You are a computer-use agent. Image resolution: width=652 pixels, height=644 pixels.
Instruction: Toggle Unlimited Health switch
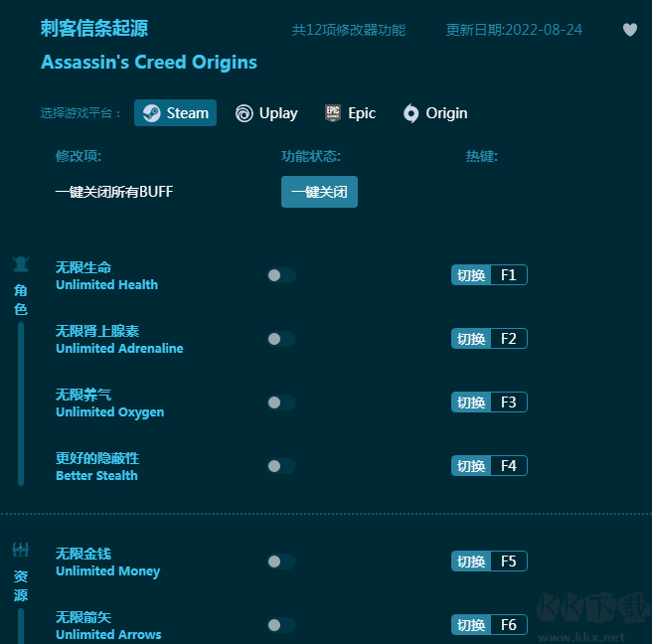click(x=281, y=275)
